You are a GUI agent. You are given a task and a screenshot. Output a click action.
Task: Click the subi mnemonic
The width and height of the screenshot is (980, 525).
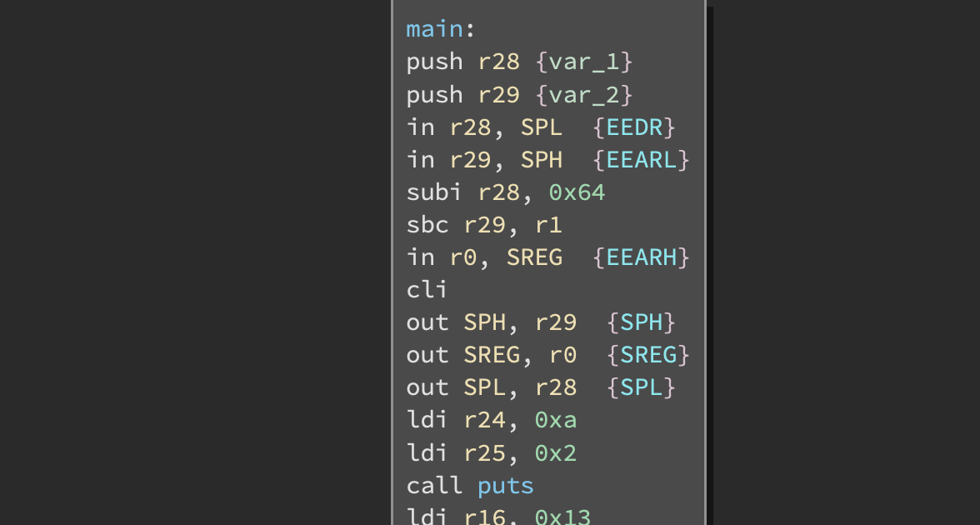pos(433,192)
